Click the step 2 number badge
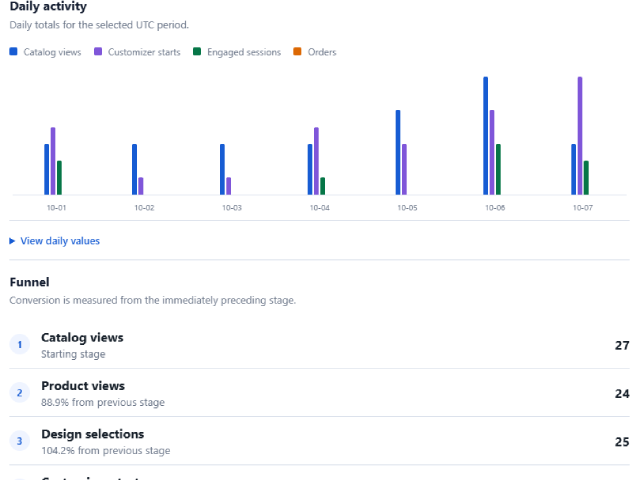The height and width of the screenshot is (480, 640). coord(20,393)
